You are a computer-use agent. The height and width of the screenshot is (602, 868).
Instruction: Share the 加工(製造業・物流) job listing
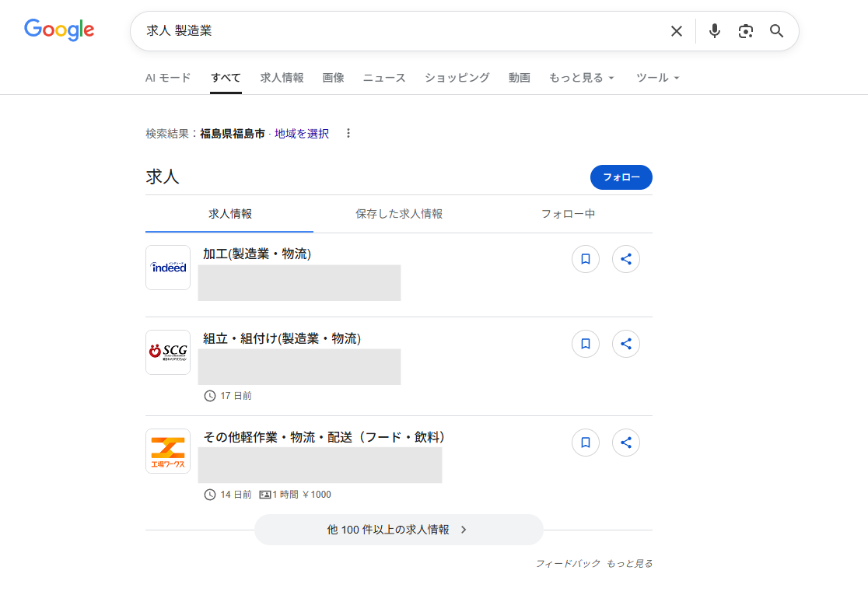[x=626, y=259]
